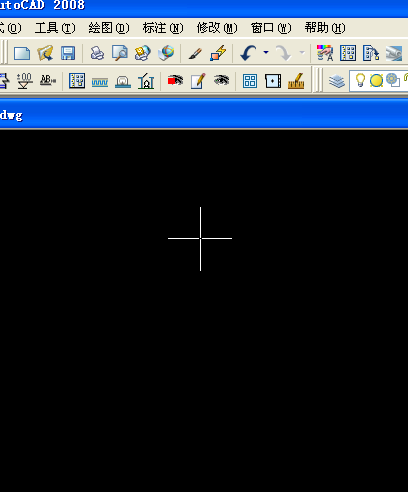Screen dimensions: 408x492
Task: Open the DesignCenter icon with the arrow
Action: coord(371,53)
